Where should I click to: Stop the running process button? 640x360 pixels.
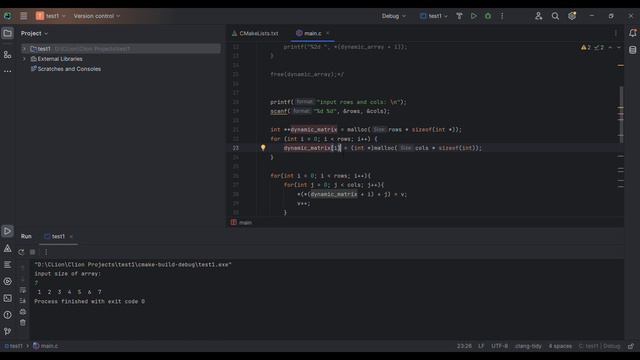[32, 252]
